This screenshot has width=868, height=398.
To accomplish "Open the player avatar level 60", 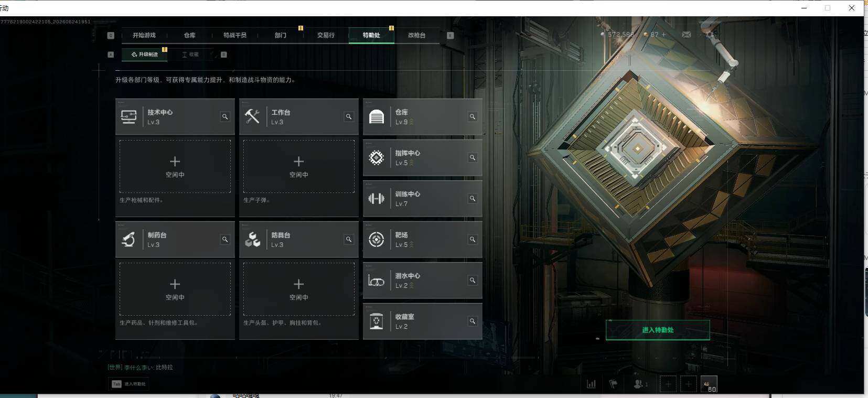I will point(709,384).
